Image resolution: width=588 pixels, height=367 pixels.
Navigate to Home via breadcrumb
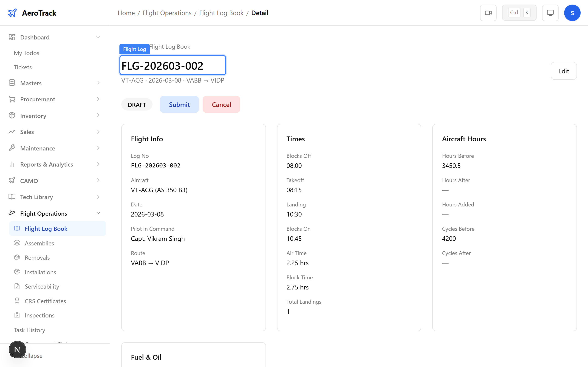point(126,13)
